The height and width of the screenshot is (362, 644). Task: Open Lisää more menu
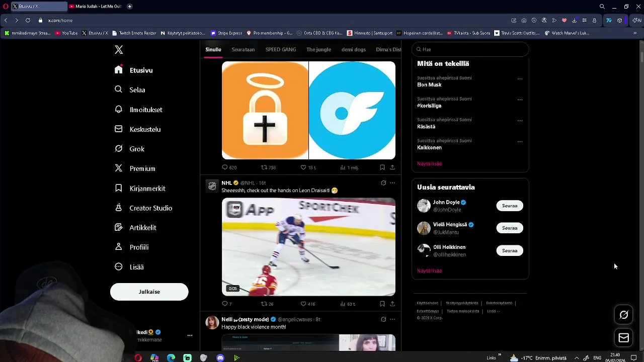tap(129, 267)
